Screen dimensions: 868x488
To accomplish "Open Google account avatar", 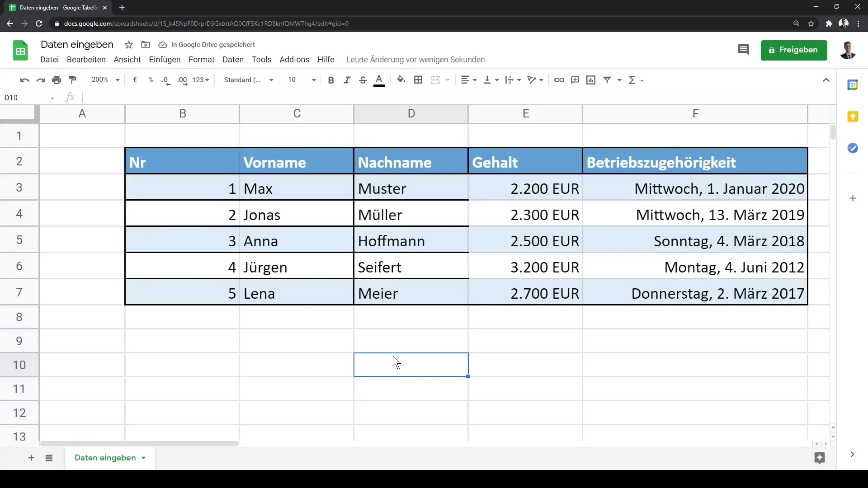I will [848, 50].
